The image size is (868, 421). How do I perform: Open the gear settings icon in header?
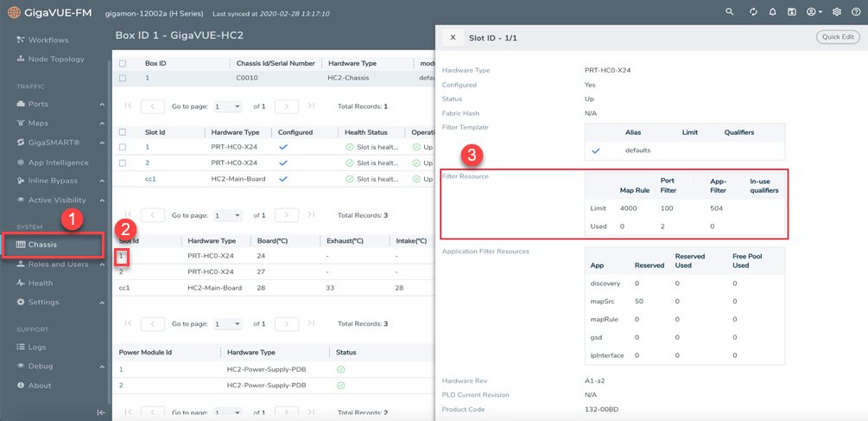pyautogui.click(x=836, y=12)
